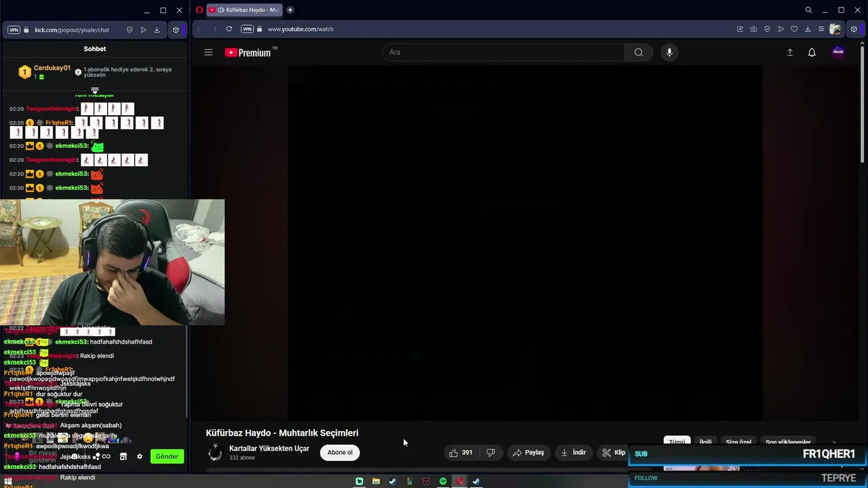
Task: Open shield icon in Kick chat address bar
Action: click(x=130, y=30)
